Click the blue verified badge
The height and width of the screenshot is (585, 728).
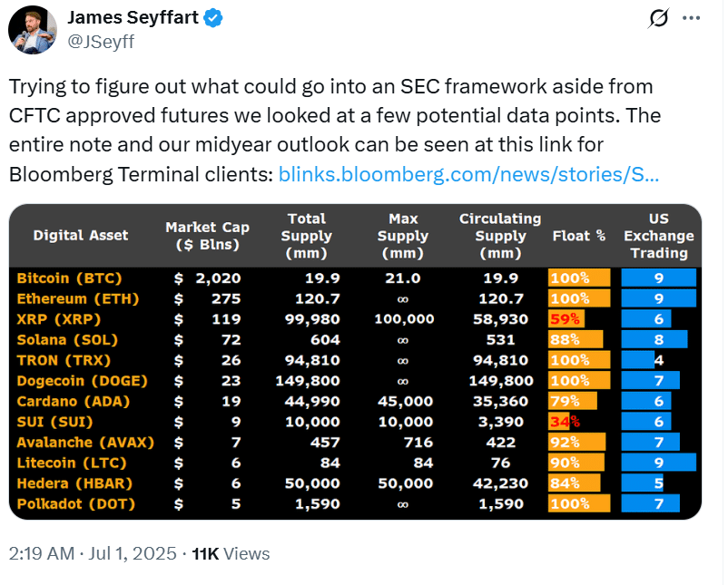(214, 18)
